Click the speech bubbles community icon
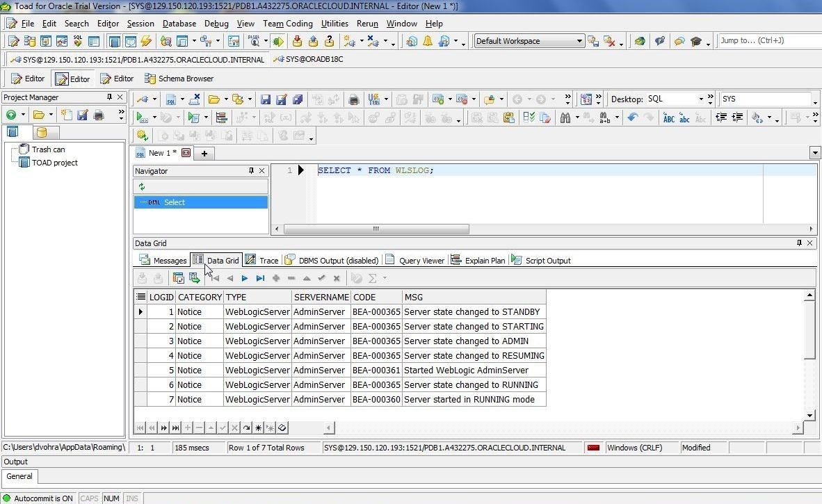Image resolution: width=822 pixels, height=504 pixels. (679, 41)
